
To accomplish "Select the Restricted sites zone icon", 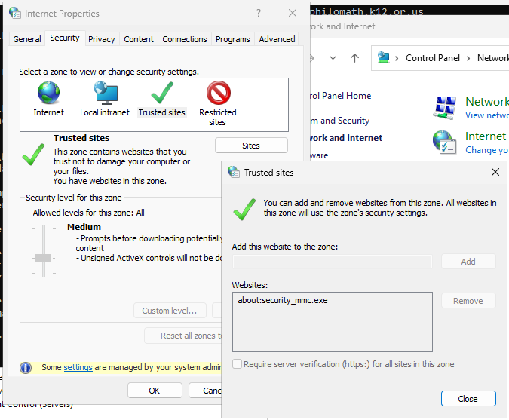I will point(218,94).
